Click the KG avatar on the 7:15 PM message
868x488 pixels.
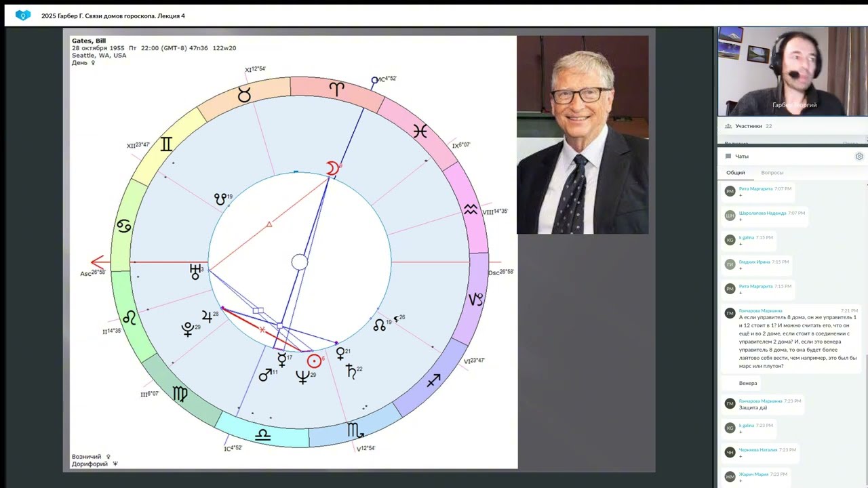click(x=730, y=240)
